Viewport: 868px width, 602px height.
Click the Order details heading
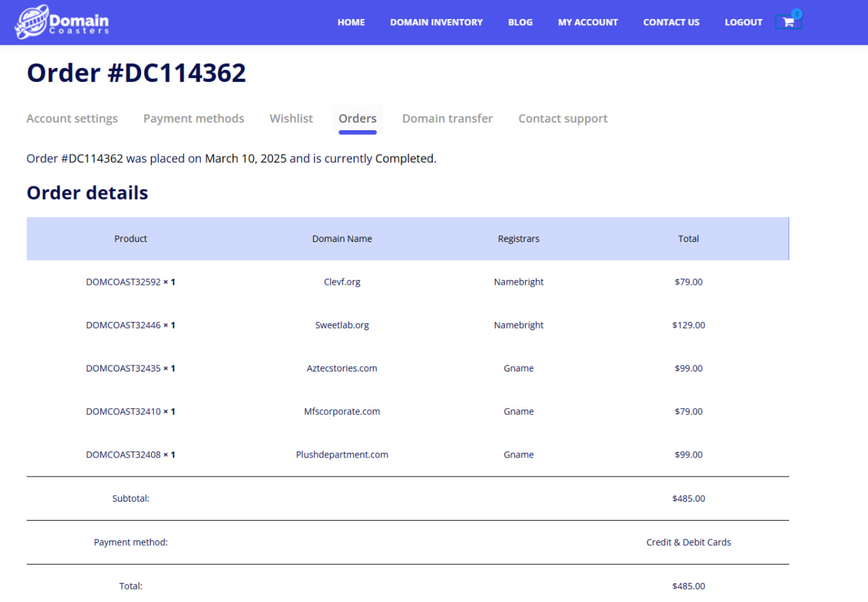pos(87,193)
